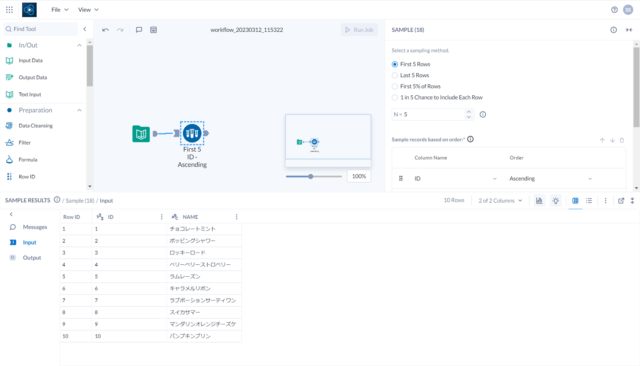Increase the N value with the up stepper

(x=469, y=112)
